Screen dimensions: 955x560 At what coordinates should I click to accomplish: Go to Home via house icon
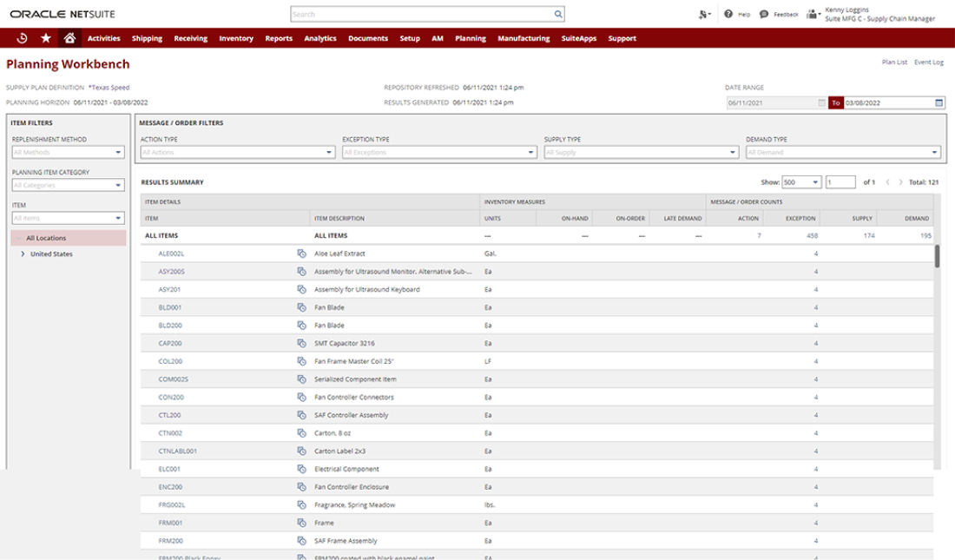[x=69, y=38]
